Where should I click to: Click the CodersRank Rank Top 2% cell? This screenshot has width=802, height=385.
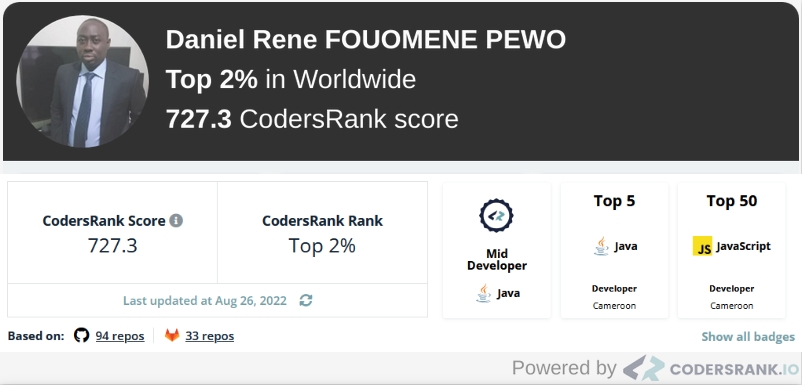[x=322, y=233]
